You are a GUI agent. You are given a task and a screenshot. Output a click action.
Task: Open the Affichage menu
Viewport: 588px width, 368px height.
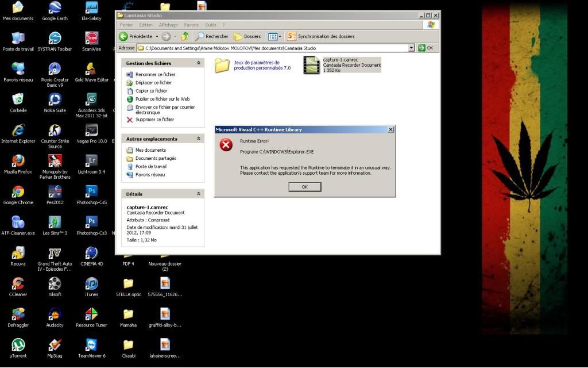(168, 25)
